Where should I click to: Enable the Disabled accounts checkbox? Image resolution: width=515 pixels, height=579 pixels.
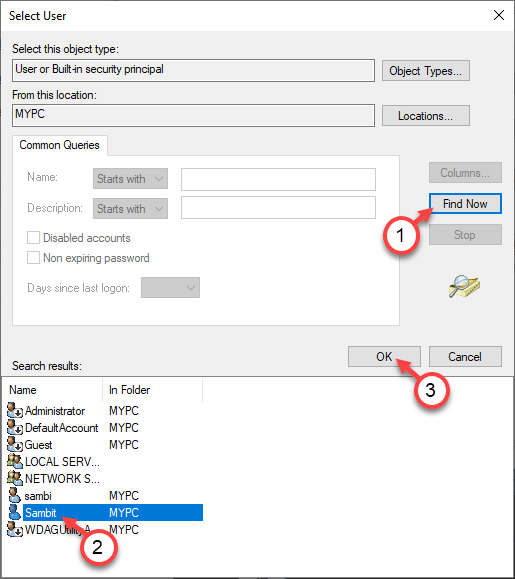33,237
